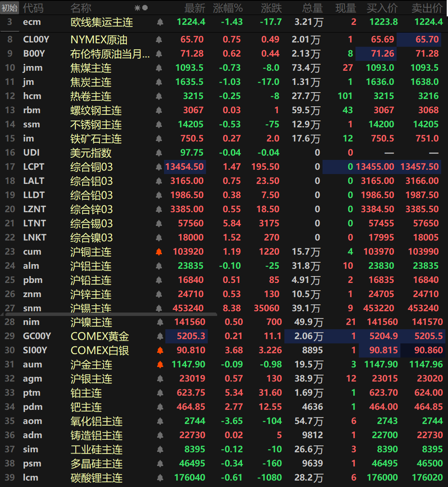
Task: Click the orange bell beside COMEX白银
Action: (160, 351)
